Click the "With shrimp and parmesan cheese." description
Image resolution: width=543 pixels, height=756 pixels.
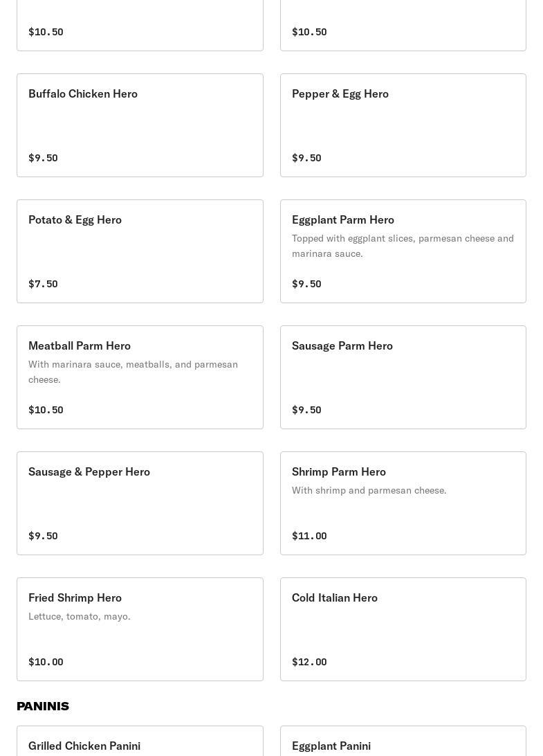click(369, 490)
